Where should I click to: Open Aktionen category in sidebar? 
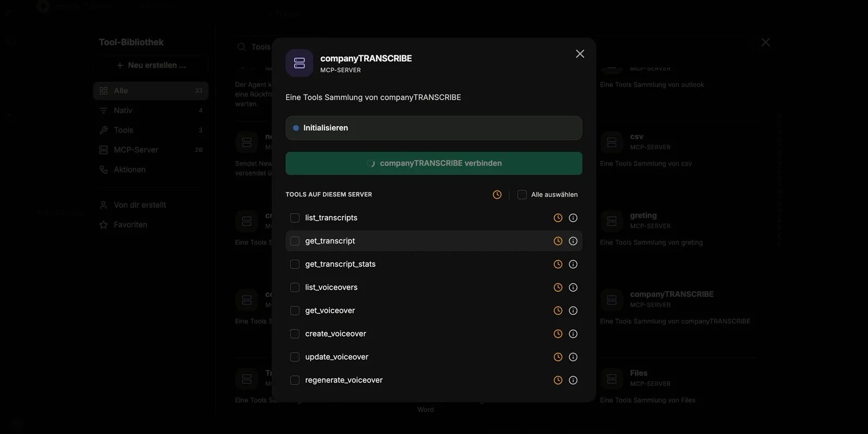tap(151, 170)
